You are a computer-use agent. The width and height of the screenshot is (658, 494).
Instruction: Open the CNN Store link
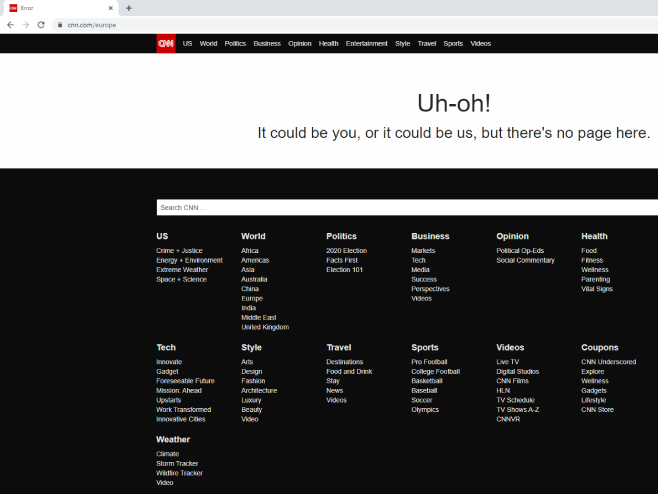tap(598, 410)
